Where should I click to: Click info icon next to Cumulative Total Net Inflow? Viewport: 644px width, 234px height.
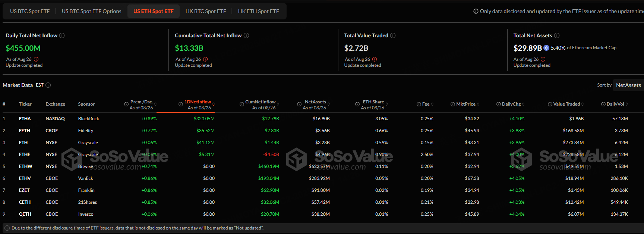click(x=246, y=35)
